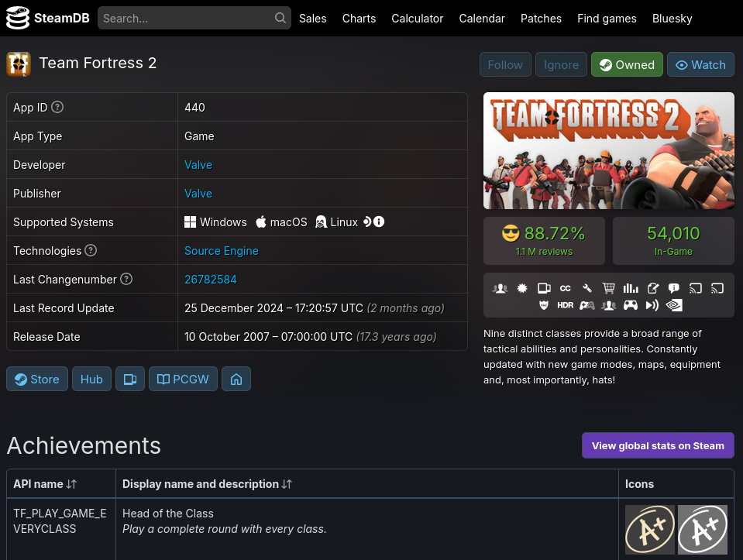Toggle Watch with the eye icon
The height and width of the screenshot is (560, 743).
[700, 64]
